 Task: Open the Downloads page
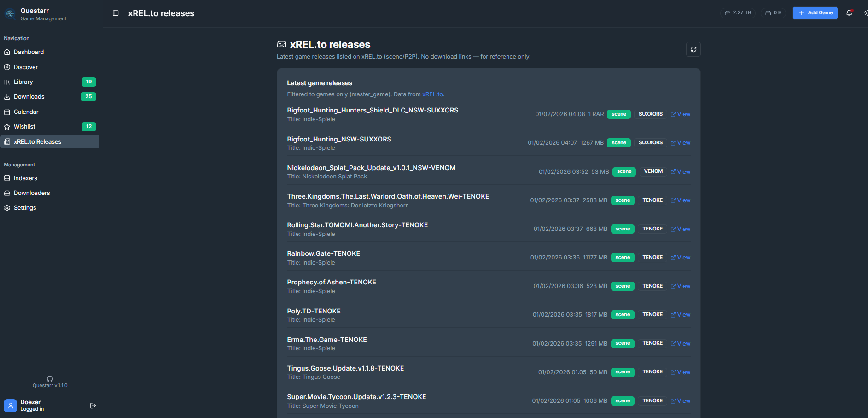(29, 97)
